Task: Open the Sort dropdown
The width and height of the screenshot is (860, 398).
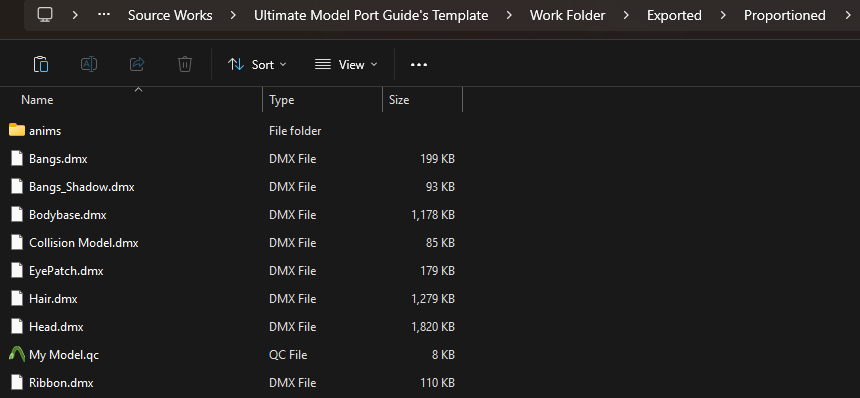Action: (x=257, y=65)
